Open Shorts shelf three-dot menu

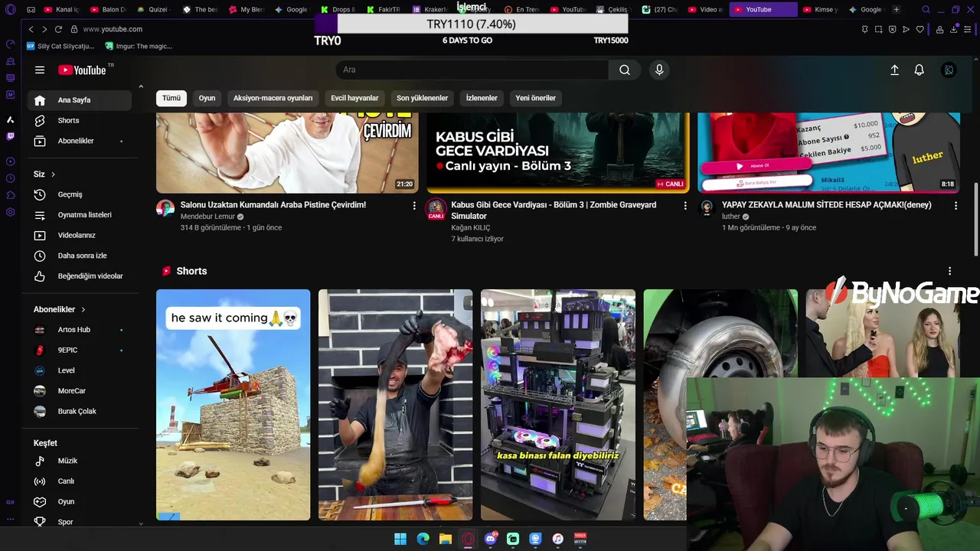tap(949, 271)
